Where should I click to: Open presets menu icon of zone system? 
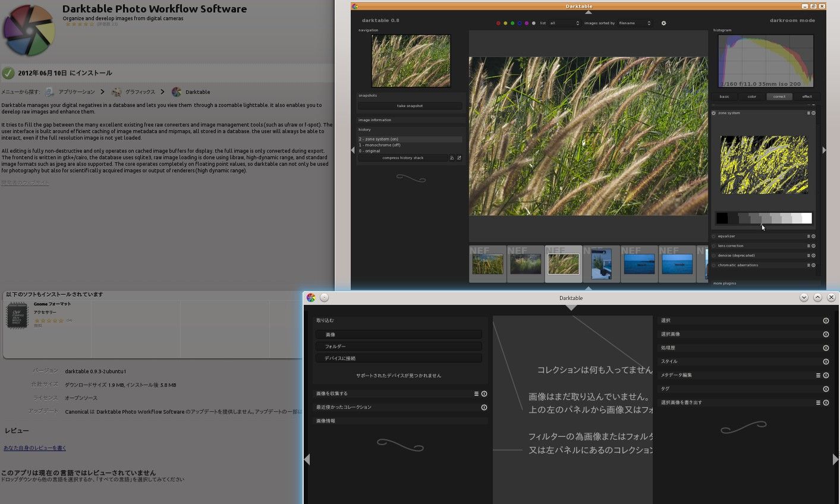tap(808, 113)
